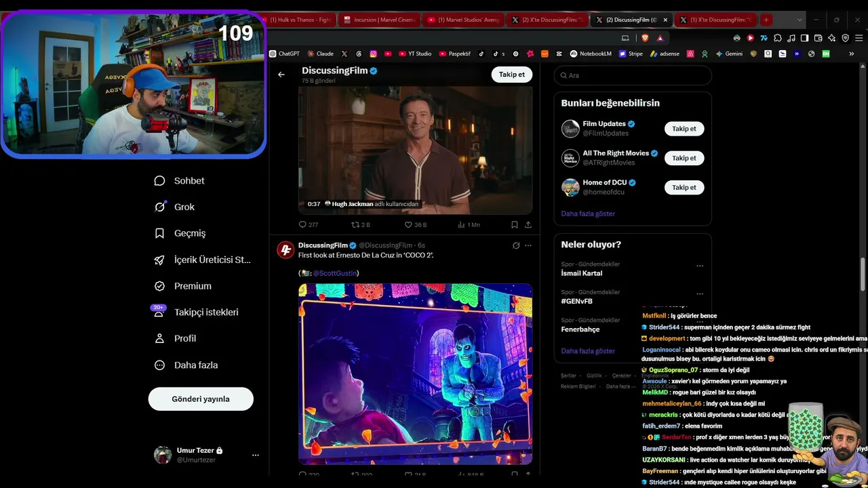Open account menu for Umur Tezer
Image resolution: width=868 pixels, height=488 pixels.
pyautogui.click(x=208, y=455)
